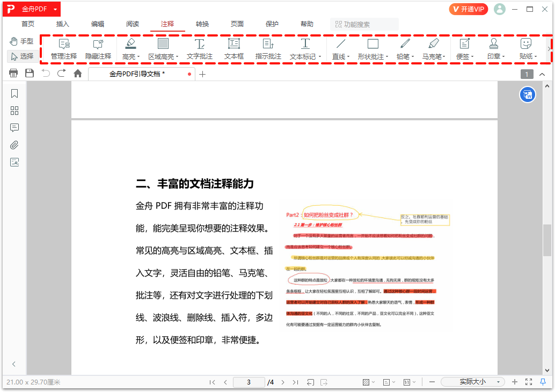Screen dimensions: 555x392
Task: Open the 首页 tab
Action: pyautogui.click(x=28, y=24)
